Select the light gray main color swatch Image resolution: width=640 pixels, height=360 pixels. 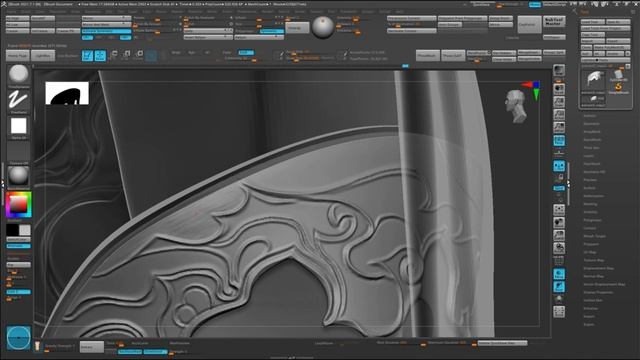[24, 230]
